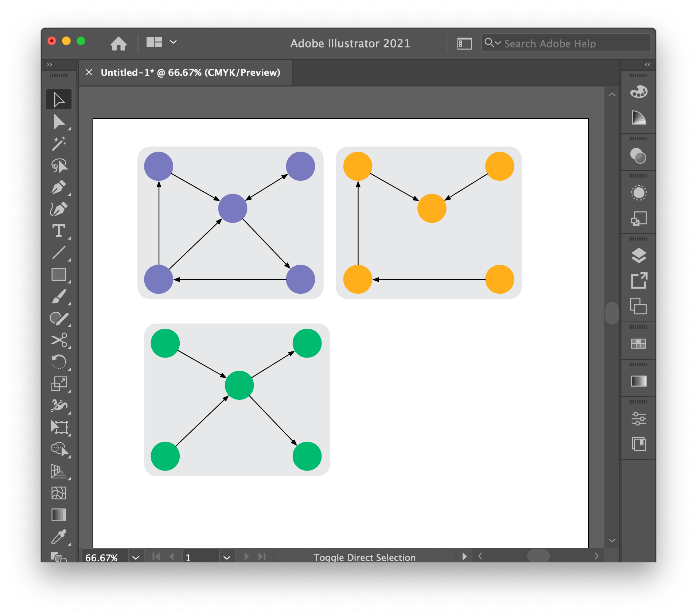The height and width of the screenshot is (616, 697).
Task: Open the Appearance panel icon
Action: (639, 192)
